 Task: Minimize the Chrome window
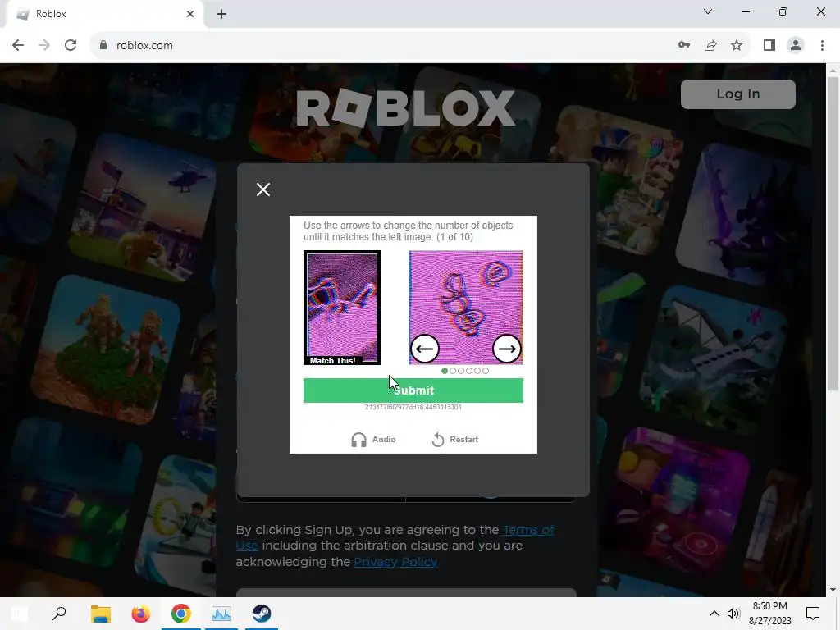pos(745,11)
